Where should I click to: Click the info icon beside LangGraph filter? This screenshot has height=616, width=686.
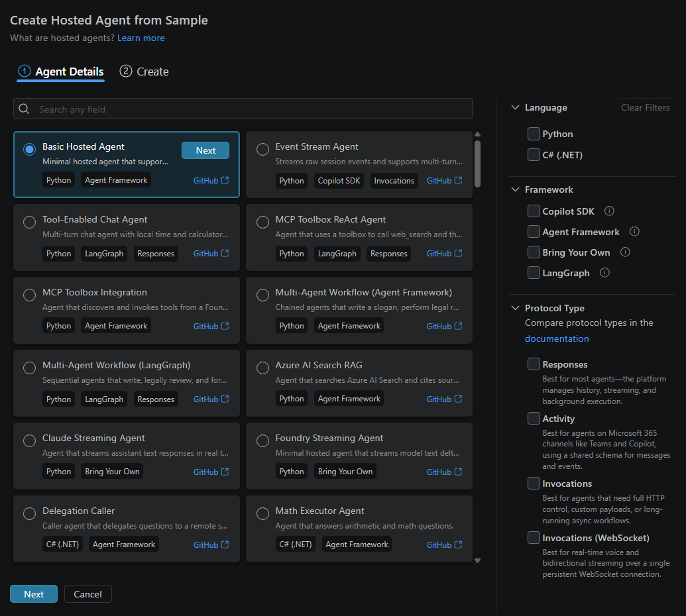click(x=604, y=273)
